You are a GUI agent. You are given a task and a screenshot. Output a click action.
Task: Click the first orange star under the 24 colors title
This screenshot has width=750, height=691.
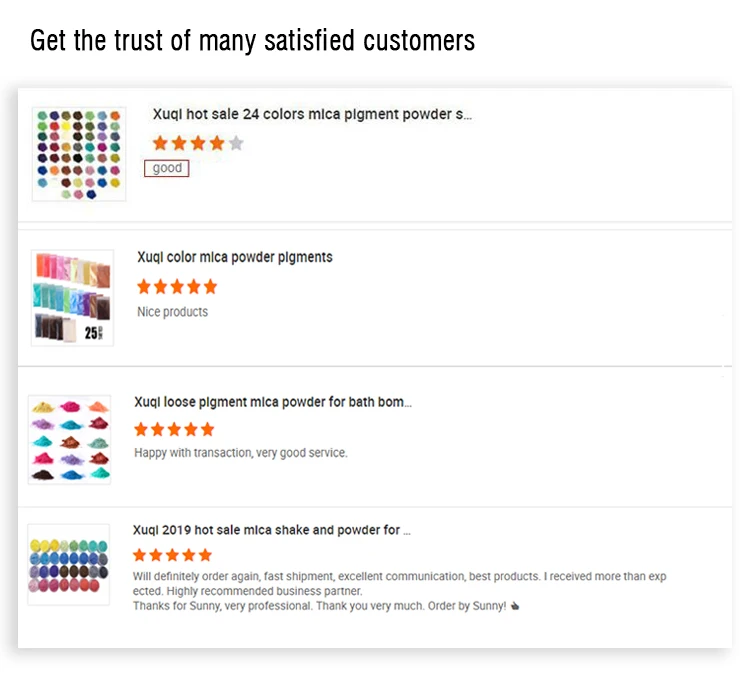click(160, 143)
